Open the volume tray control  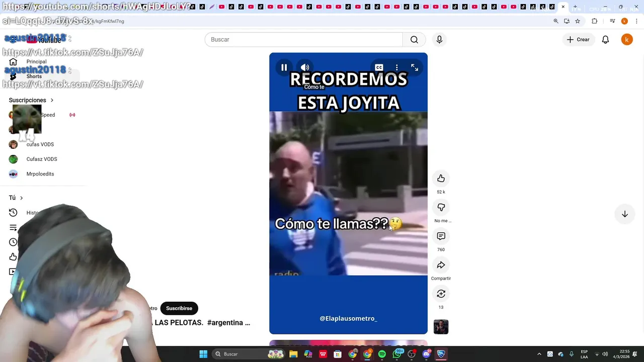tap(605, 354)
